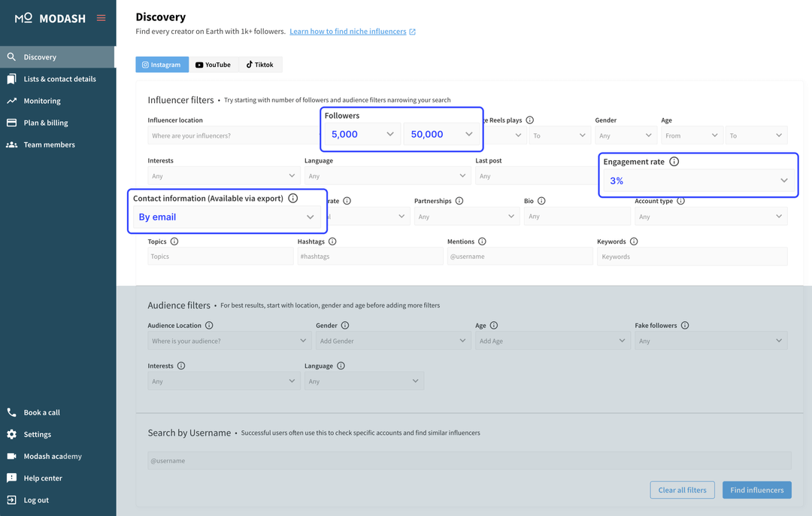Open the audience Interests dropdown

(x=224, y=381)
